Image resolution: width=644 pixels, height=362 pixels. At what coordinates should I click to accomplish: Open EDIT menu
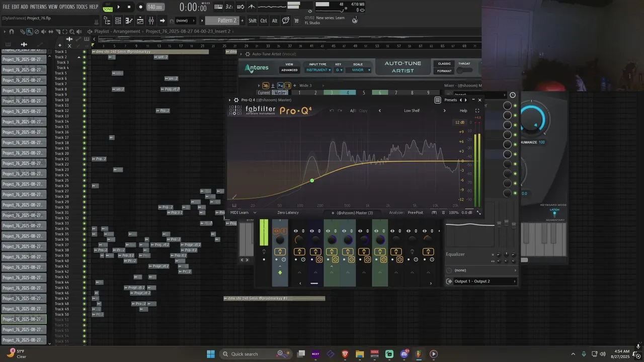coord(15,7)
